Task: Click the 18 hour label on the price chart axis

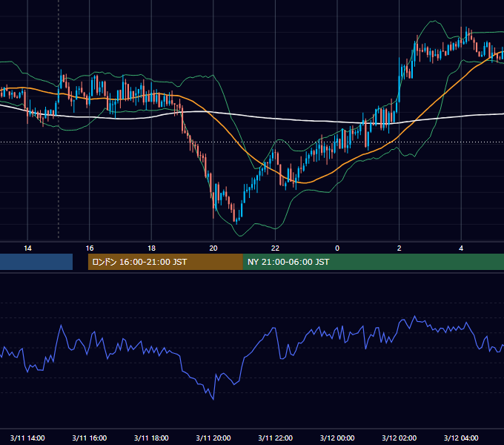Action: 151,248
